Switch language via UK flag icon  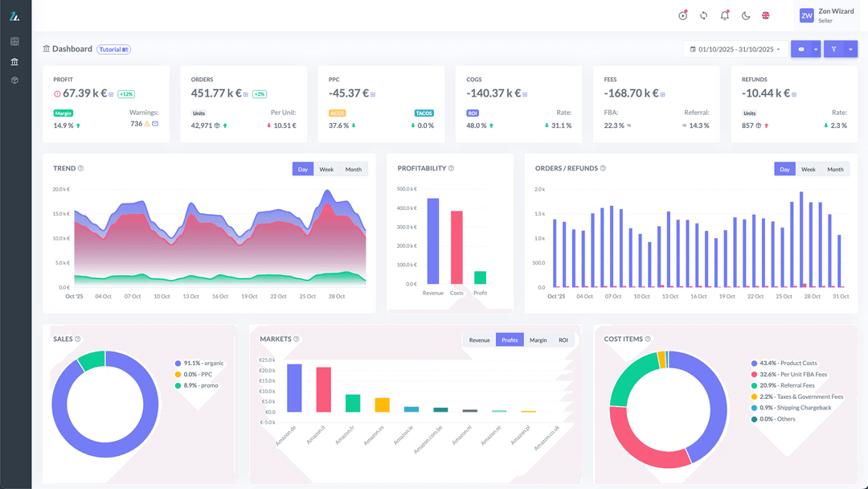(x=766, y=15)
